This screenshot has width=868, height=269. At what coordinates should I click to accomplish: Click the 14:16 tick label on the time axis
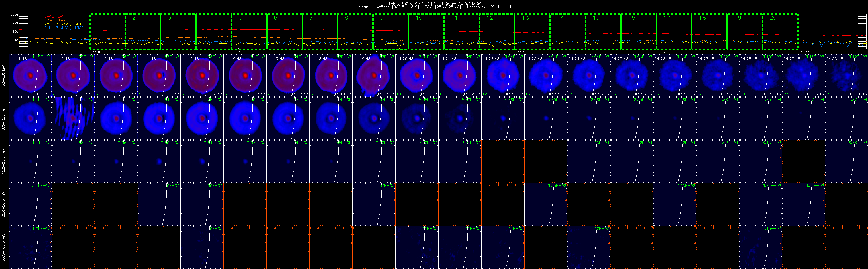239,52
